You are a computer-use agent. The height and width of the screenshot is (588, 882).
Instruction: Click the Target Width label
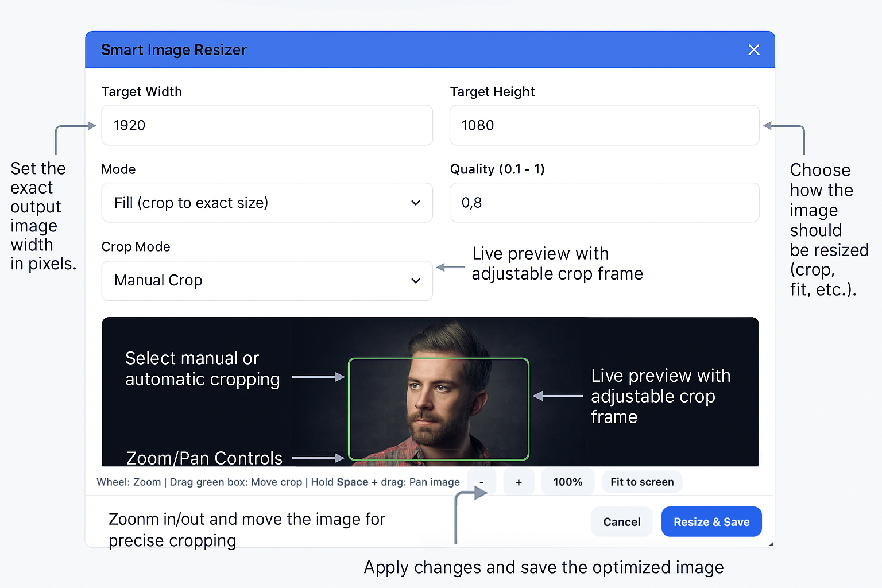coord(141,92)
